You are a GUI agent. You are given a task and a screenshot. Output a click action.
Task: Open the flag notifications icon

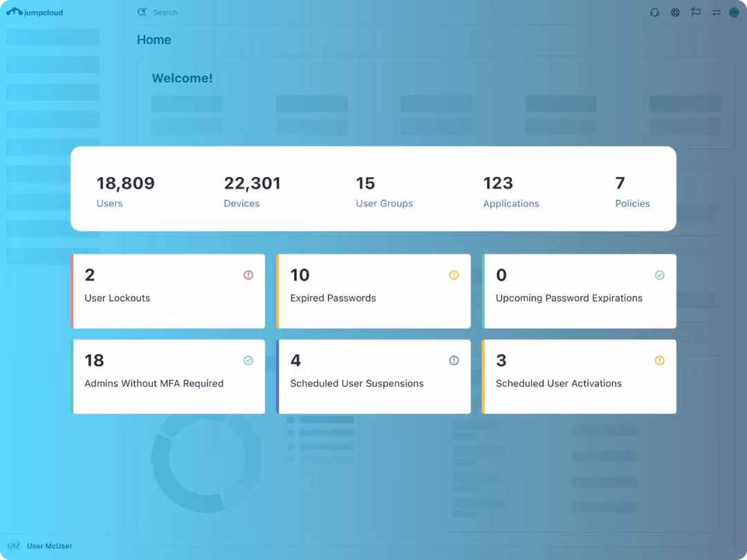click(x=696, y=12)
